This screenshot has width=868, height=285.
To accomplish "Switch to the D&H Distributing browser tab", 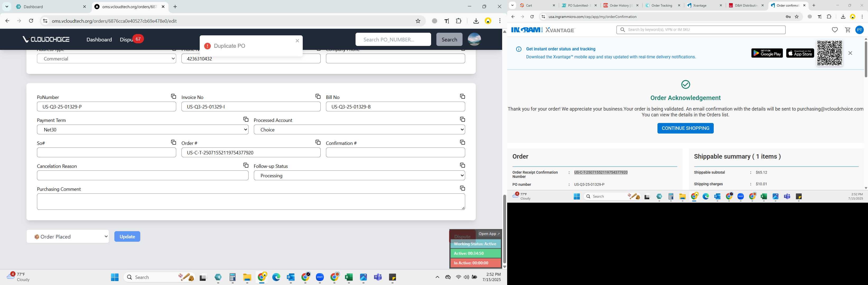I will click(746, 5).
